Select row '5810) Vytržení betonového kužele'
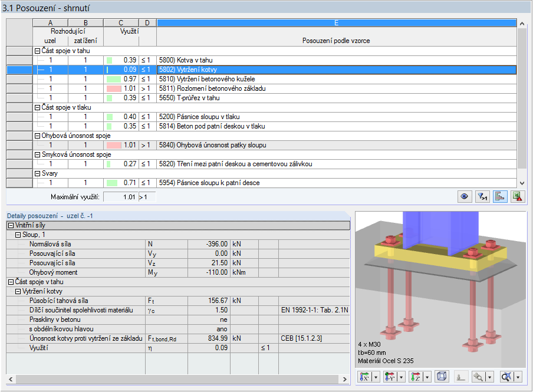Viewport: 533px width, 392px height. pyautogui.click(x=275, y=79)
